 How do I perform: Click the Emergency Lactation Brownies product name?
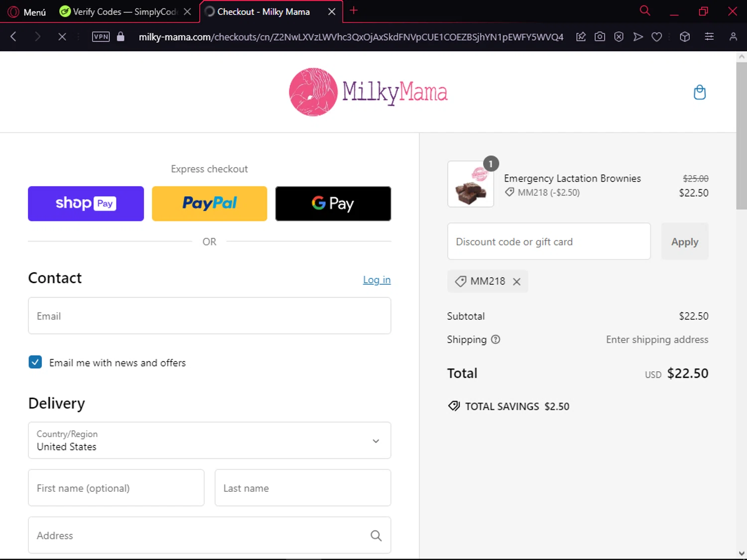pyautogui.click(x=572, y=178)
